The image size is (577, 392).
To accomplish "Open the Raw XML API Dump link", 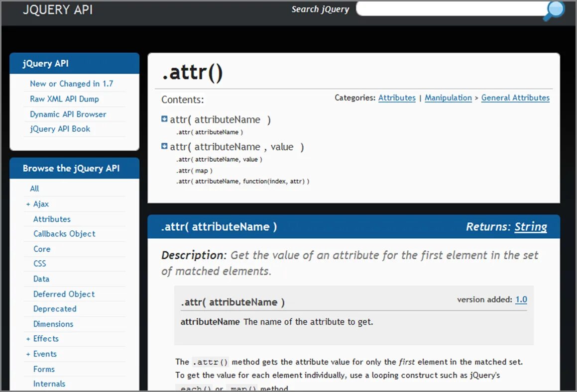I will click(x=64, y=99).
